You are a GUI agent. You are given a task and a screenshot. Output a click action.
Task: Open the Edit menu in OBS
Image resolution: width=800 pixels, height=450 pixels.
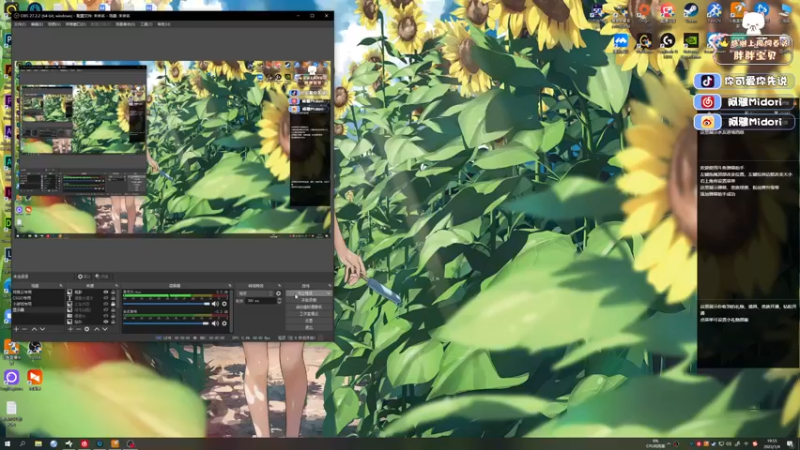click(x=37, y=24)
